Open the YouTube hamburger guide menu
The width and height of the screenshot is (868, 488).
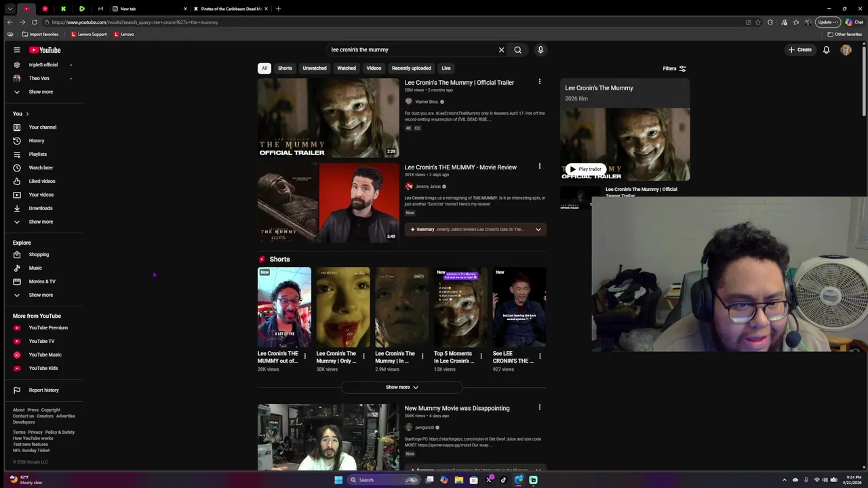click(x=17, y=49)
